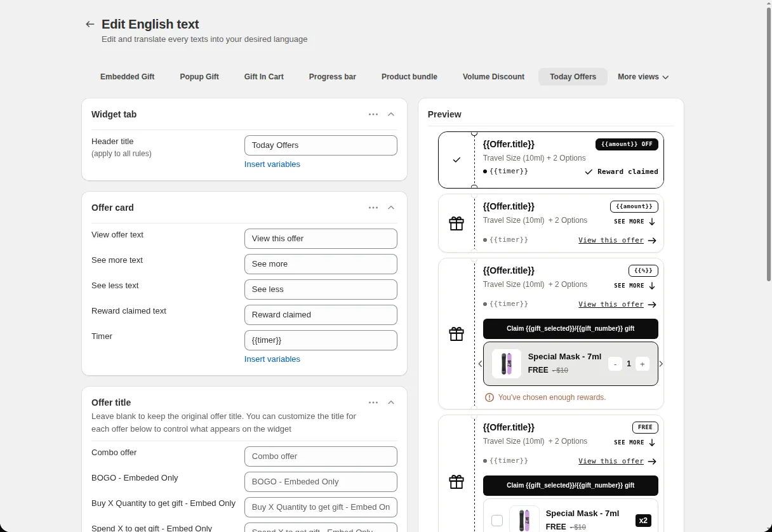Switch to the Volume Discount tab
This screenshot has width=772, height=532.
(x=493, y=77)
